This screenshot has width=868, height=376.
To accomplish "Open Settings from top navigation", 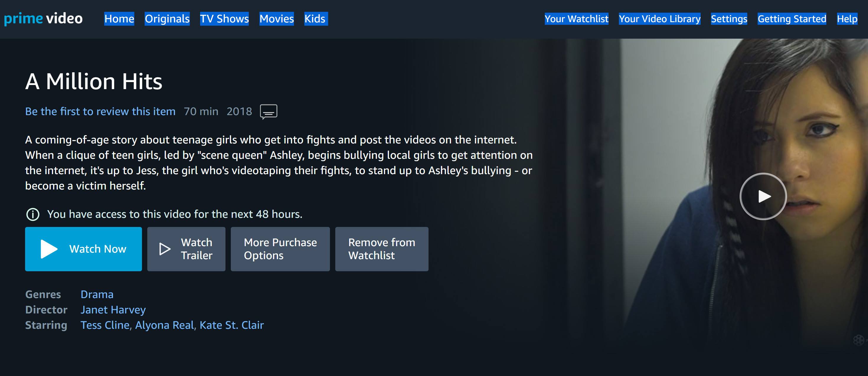I will pyautogui.click(x=729, y=19).
